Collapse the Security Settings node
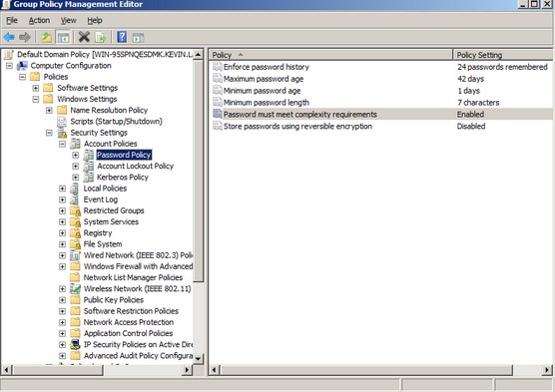 pos(49,133)
